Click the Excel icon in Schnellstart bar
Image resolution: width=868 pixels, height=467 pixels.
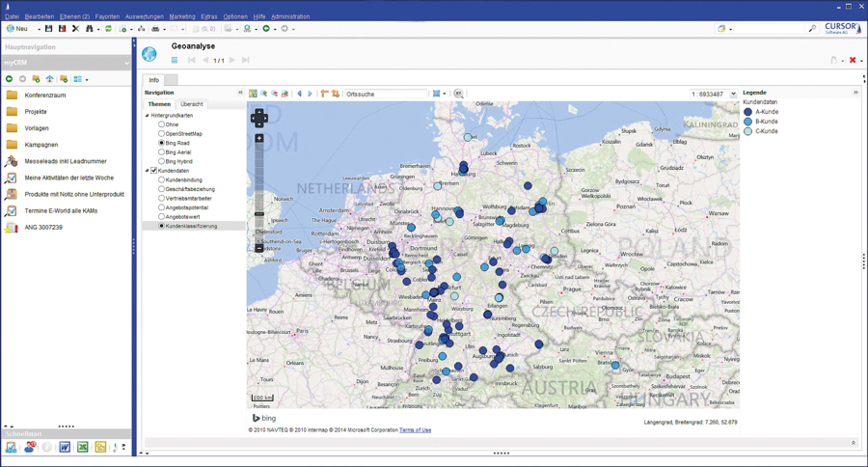pos(83,448)
